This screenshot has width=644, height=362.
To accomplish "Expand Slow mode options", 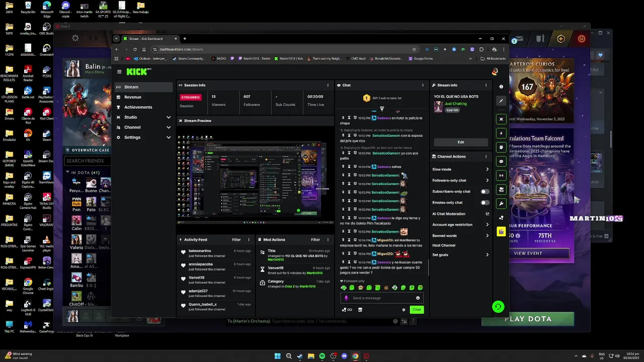I will pos(487,169).
